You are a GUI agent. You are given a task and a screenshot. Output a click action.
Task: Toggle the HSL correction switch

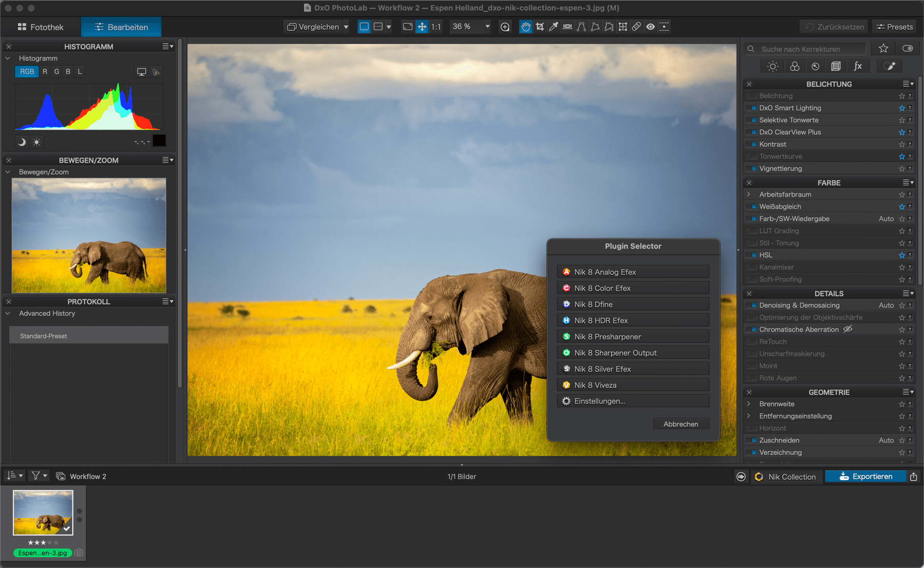[752, 255]
